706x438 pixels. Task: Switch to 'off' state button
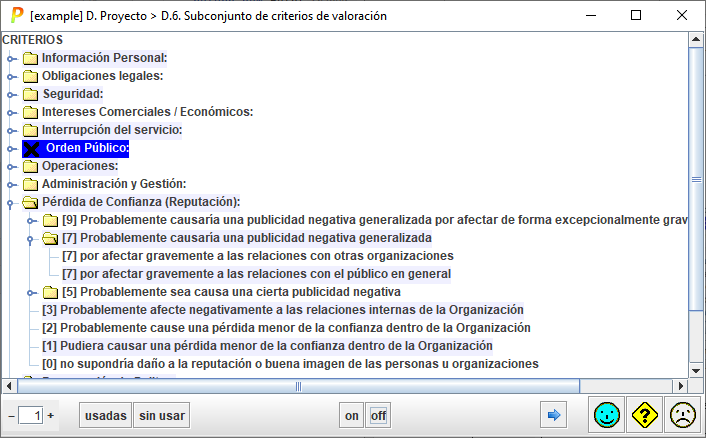coord(379,415)
